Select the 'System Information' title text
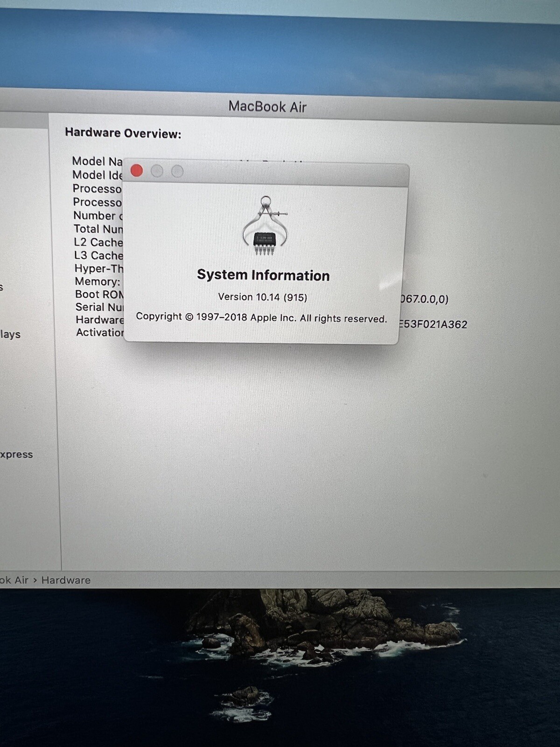The image size is (560, 747). [x=263, y=275]
